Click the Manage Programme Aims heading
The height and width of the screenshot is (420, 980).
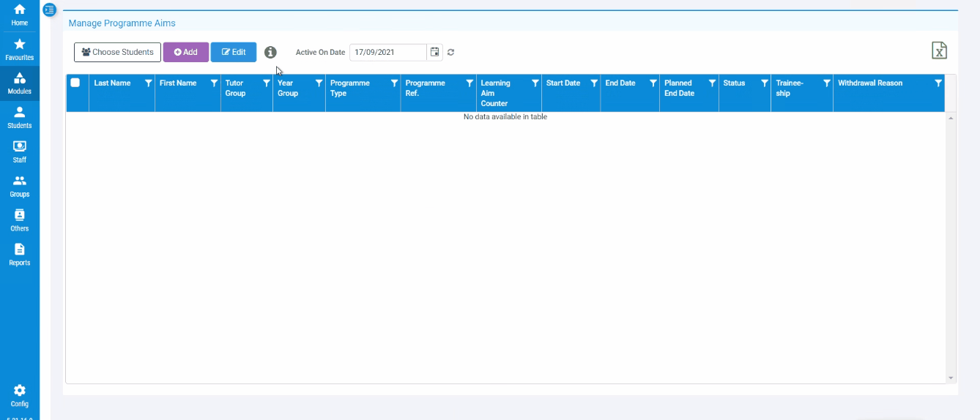point(122,23)
